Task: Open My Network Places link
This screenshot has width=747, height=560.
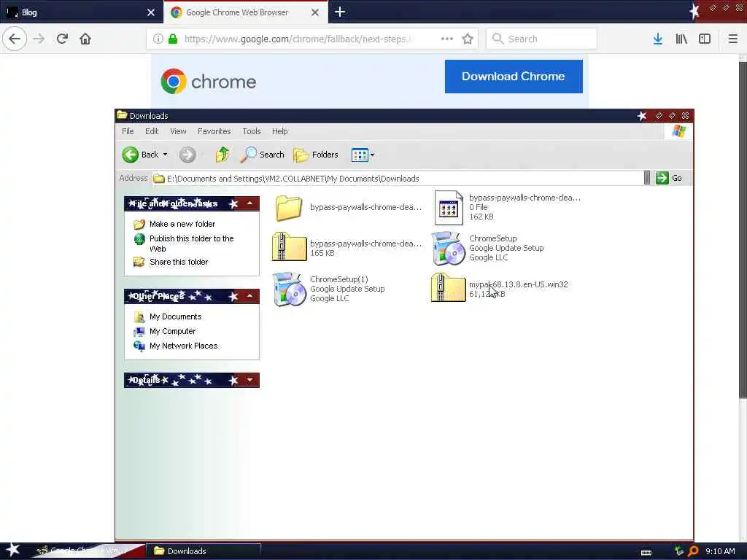Action: (183, 346)
